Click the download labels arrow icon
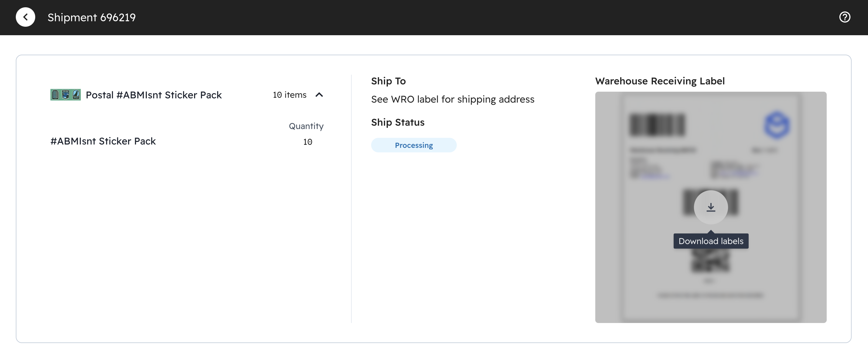 coord(710,207)
